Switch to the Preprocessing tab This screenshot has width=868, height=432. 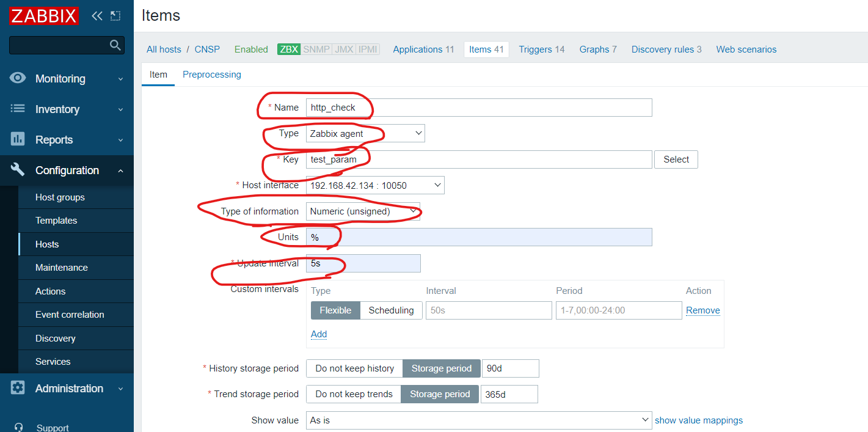point(212,75)
